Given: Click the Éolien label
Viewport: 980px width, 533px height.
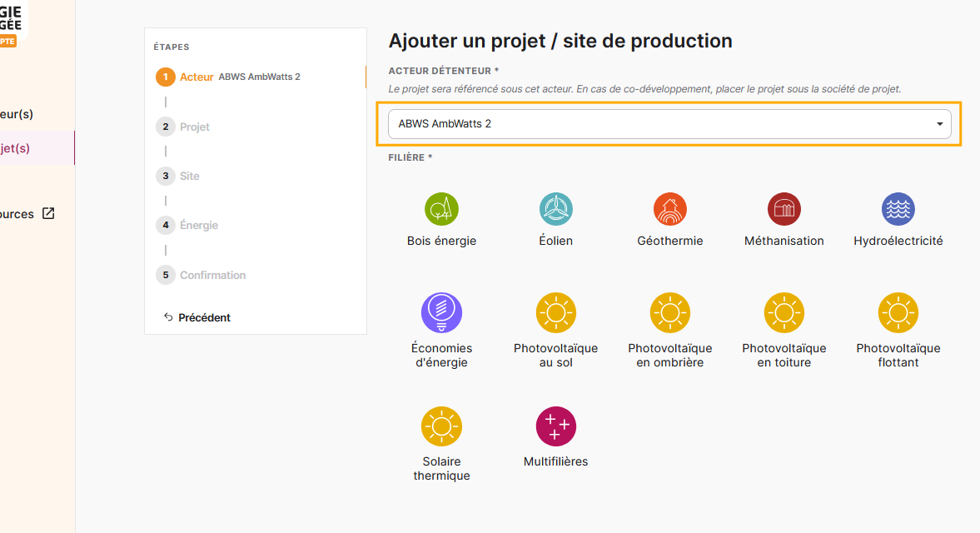Looking at the screenshot, I should 555,241.
